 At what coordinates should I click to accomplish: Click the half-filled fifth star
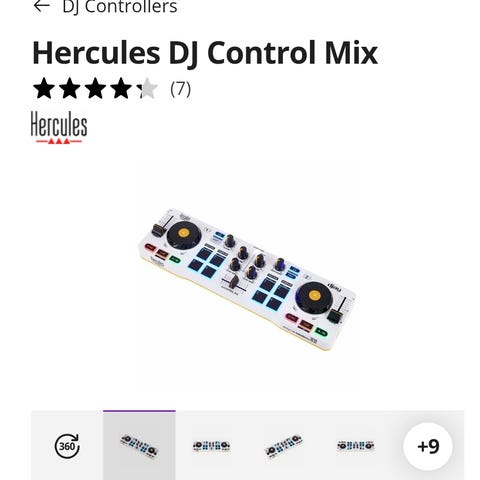point(147,88)
